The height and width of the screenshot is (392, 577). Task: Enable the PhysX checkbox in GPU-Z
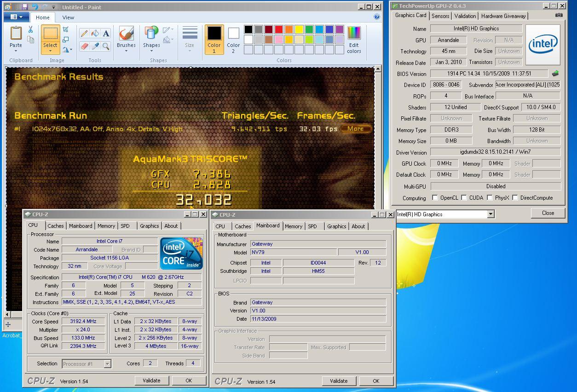point(490,198)
